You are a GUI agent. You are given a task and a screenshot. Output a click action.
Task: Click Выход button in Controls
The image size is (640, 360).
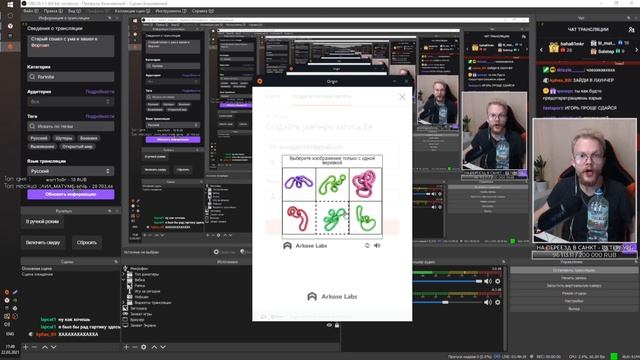[x=573, y=309]
